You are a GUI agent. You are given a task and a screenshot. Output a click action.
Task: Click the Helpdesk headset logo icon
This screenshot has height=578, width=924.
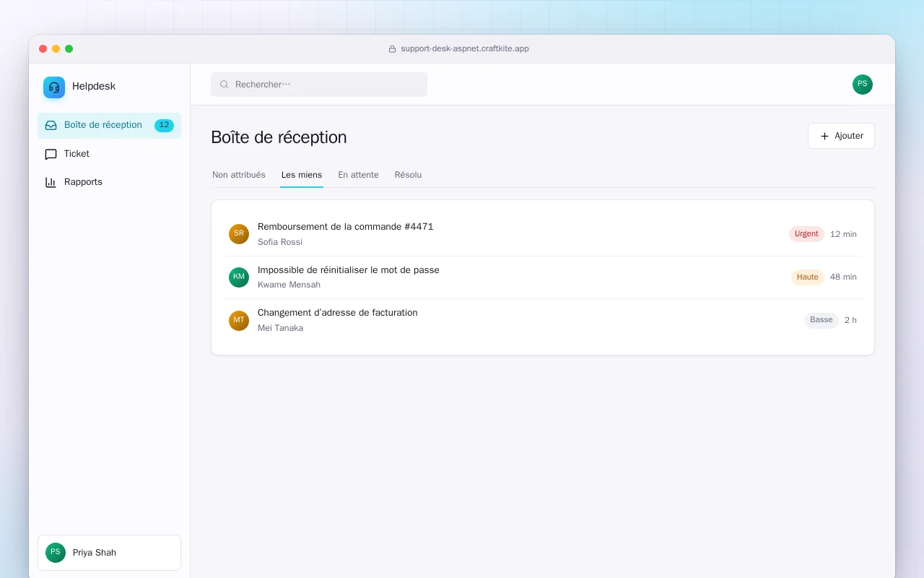(x=54, y=87)
